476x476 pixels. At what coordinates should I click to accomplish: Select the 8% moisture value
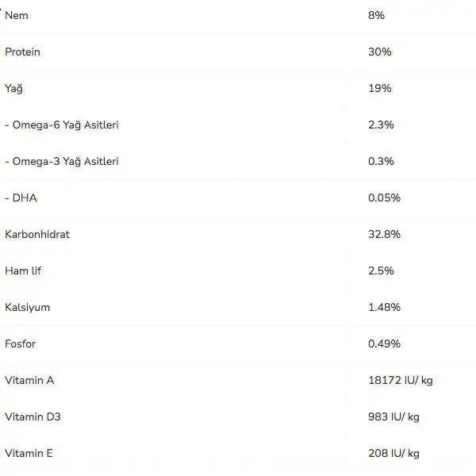[376, 15]
